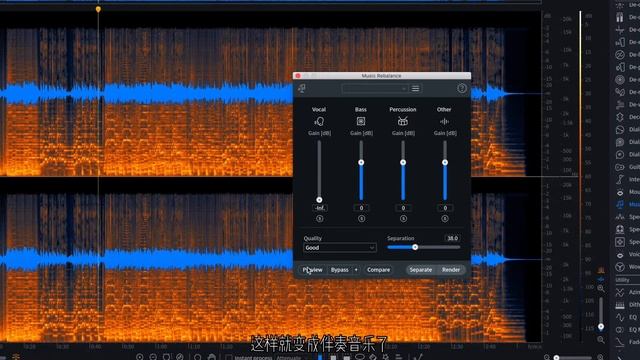Open the arrow next to Bypass
640x360 pixels.
click(356, 270)
